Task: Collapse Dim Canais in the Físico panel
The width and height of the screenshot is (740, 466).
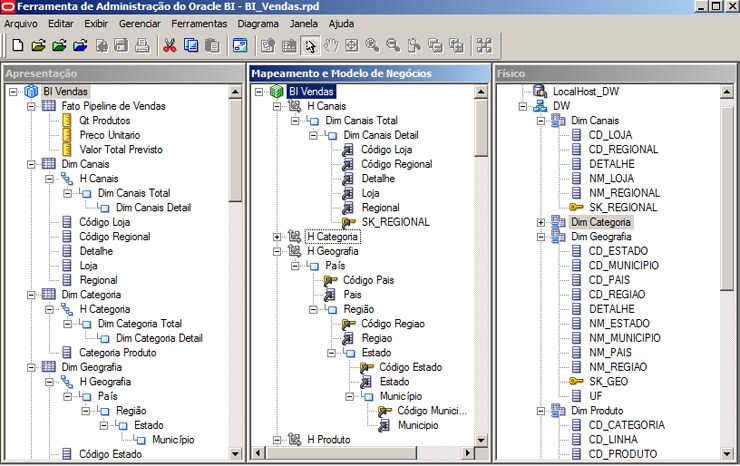Action: [x=541, y=121]
